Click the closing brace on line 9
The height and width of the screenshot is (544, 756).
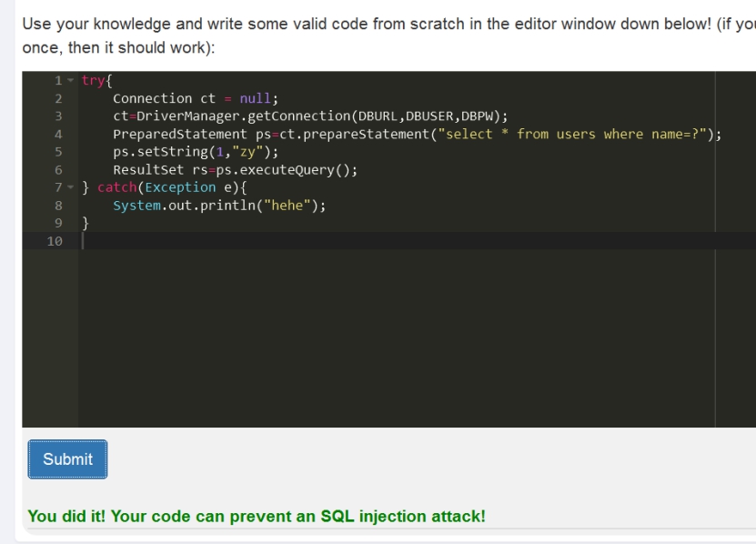coord(86,223)
